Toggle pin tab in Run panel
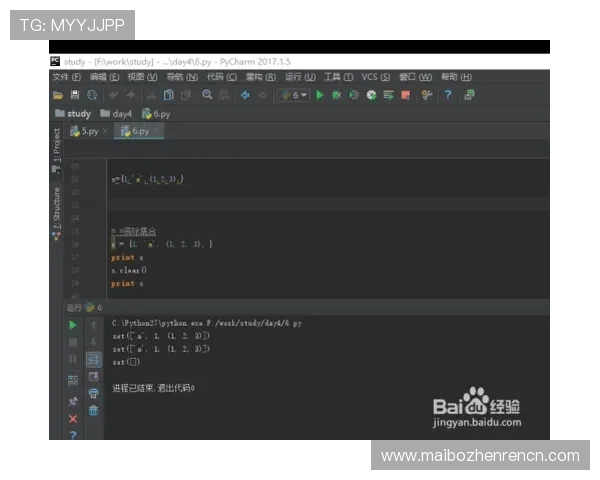Viewport: 600px width, 480px height. (72, 400)
